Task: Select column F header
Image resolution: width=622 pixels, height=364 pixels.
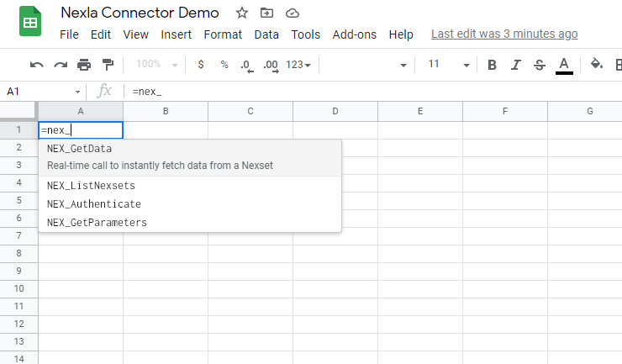Action: point(505,112)
